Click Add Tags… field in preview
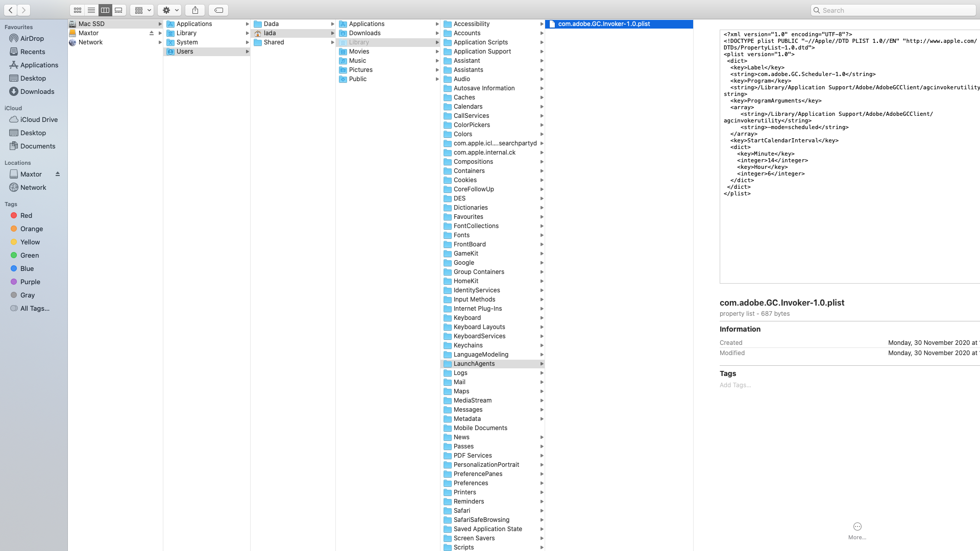Image resolution: width=980 pixels, height=551 pixels. pyautogui.click(x=735, y=385)
